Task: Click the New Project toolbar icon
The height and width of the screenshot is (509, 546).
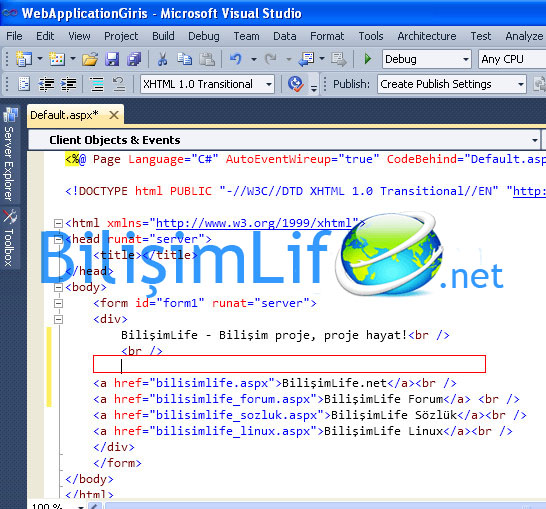Action: (24, 59)
